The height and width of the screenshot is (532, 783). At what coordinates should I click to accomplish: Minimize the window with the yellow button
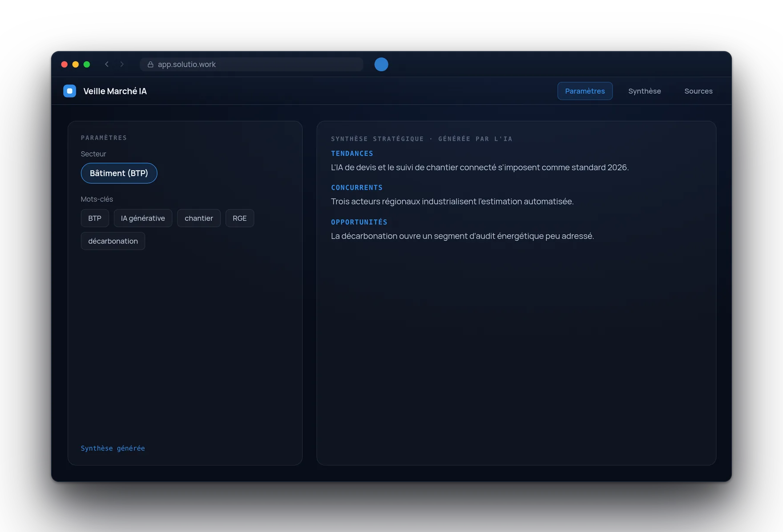tap(76, 64)
